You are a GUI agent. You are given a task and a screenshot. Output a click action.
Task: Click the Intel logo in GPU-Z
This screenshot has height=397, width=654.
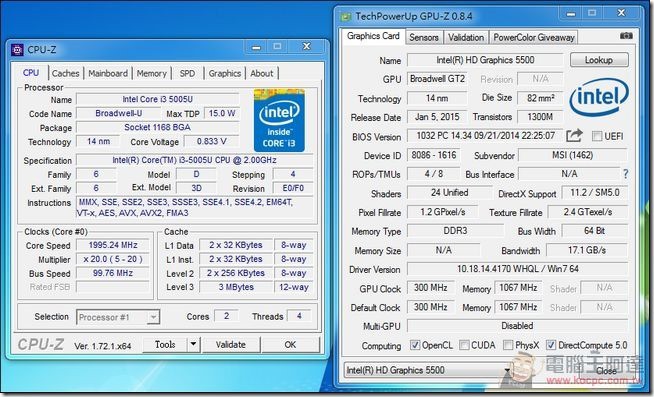pos(599,97)
